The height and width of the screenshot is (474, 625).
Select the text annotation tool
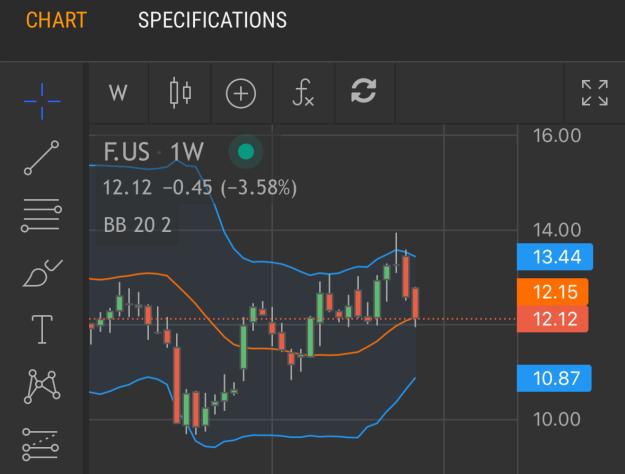tap(42, 329)
